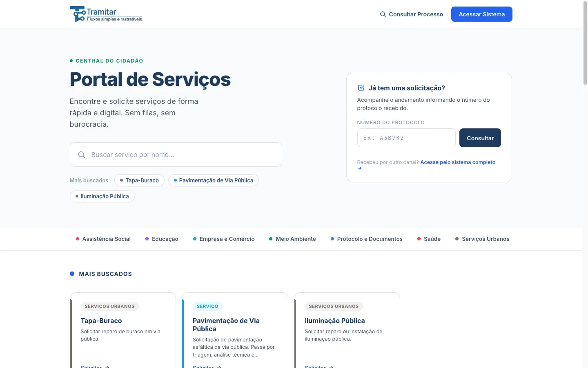Select the Tapa-Buraco quick search chip

coord(139,180)
